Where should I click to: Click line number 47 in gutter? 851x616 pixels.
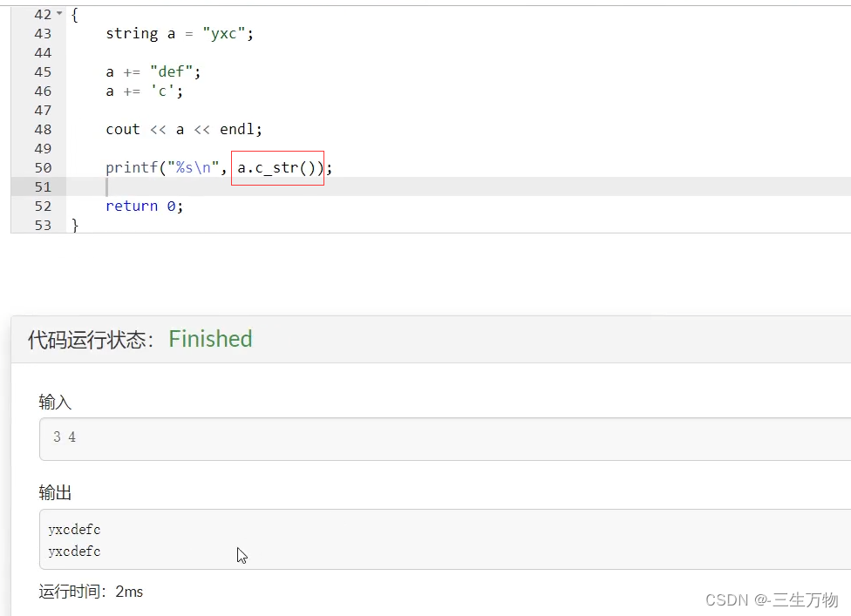pos(43,110)
